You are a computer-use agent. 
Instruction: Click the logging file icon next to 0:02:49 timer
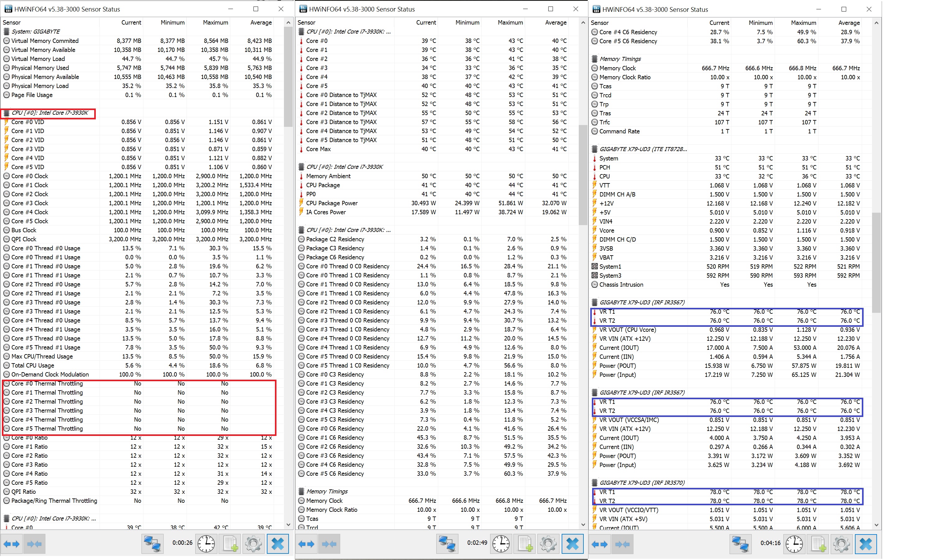525,544
